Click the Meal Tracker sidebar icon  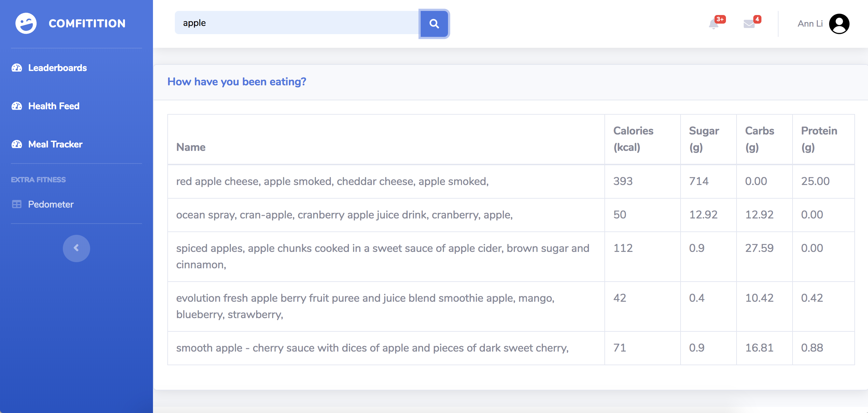[17, 144]
